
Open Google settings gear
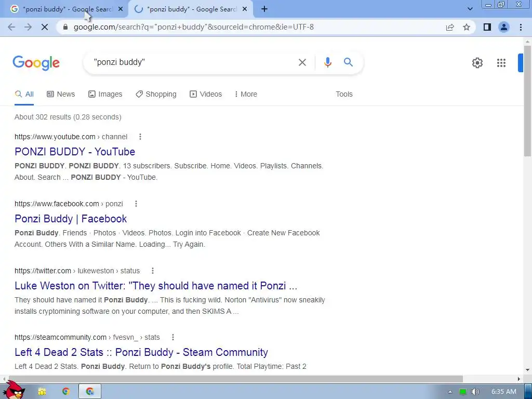tap(477, 63)
